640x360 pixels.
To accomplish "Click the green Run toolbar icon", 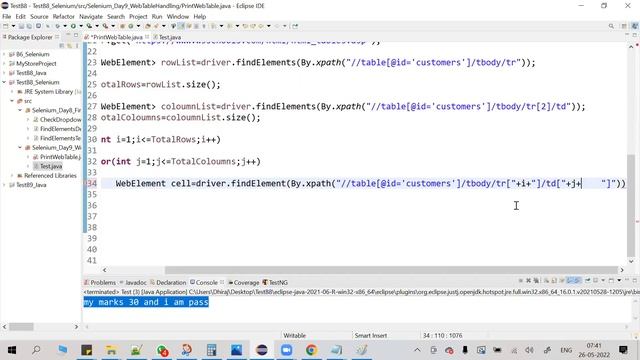I will coord(73,26).
